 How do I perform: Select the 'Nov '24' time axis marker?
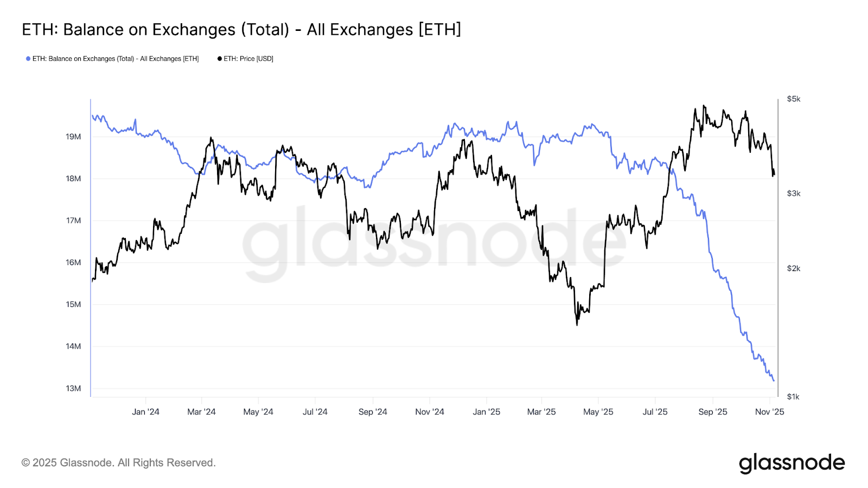tap(430, 412)
